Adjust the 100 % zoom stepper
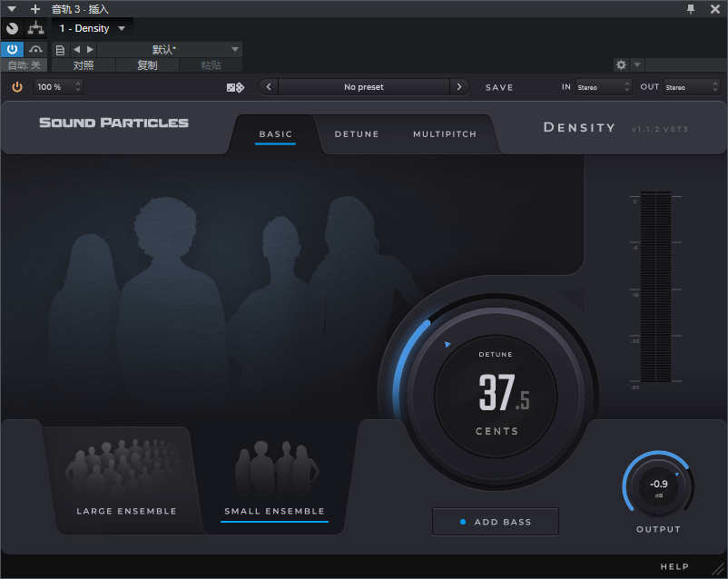Image resolution: width=728 pixels, height=579 pixels. point(58,87)
